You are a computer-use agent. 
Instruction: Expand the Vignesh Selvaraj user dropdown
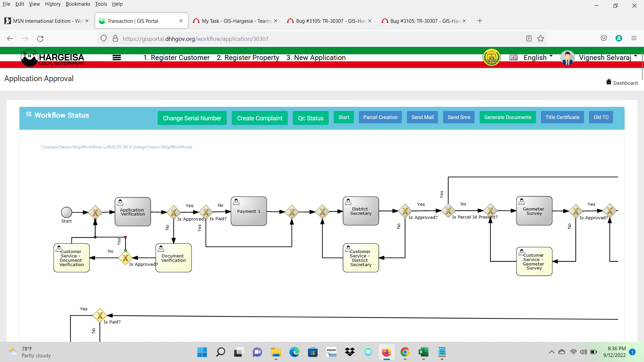(608, 58)
